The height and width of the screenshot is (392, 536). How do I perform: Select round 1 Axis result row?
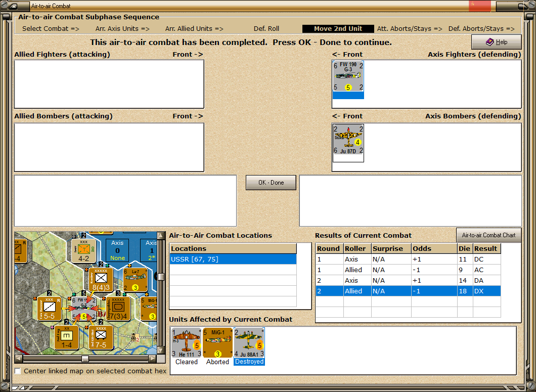[409, 259]
